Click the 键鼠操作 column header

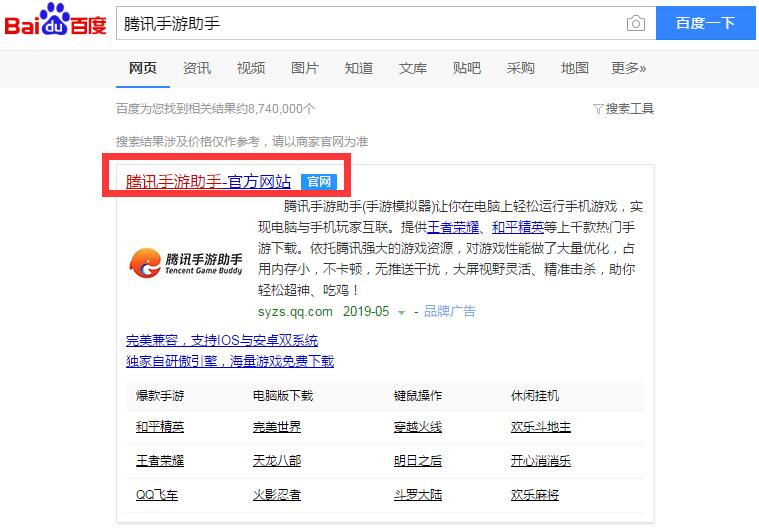[x=418, y=396]
